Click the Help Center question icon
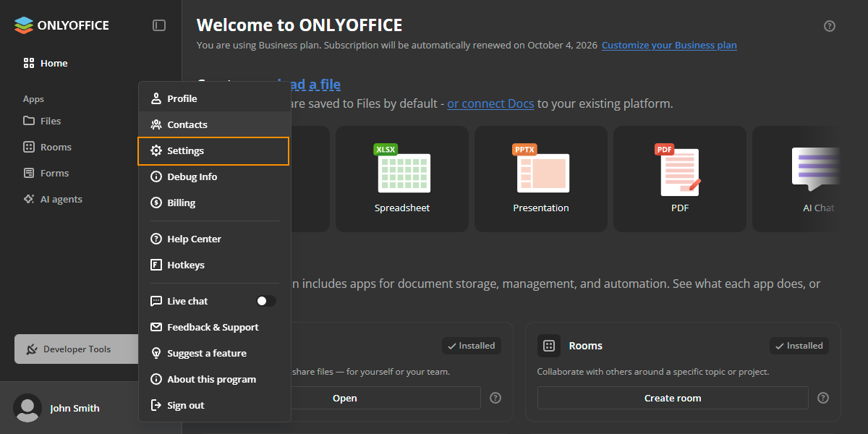 156,239
